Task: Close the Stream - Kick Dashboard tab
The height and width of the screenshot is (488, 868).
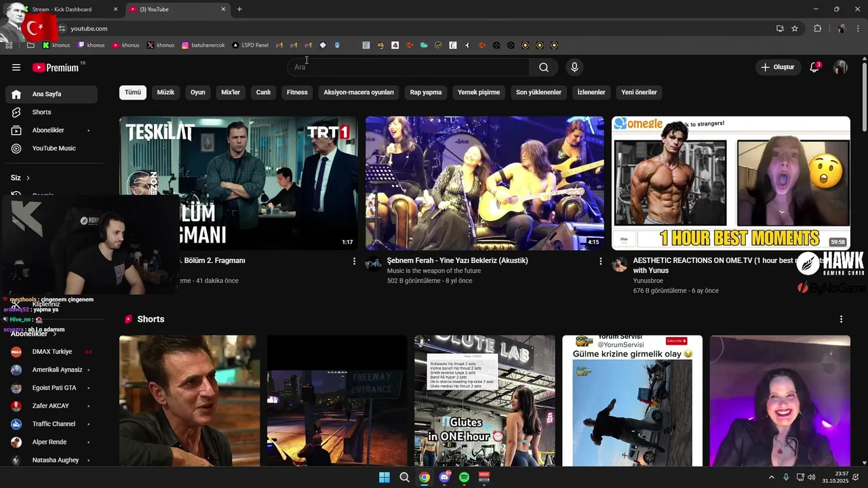Action: 115,9
